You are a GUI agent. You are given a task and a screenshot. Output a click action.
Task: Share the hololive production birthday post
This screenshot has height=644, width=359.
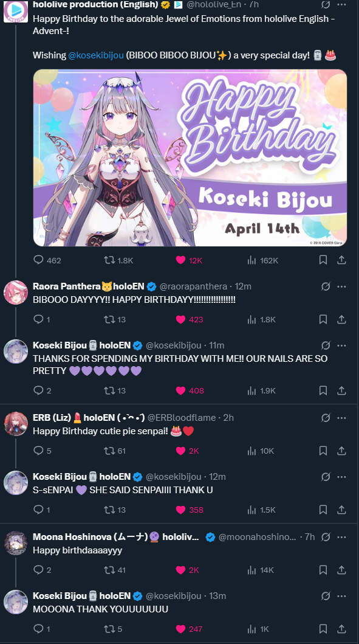coord(341,260)
